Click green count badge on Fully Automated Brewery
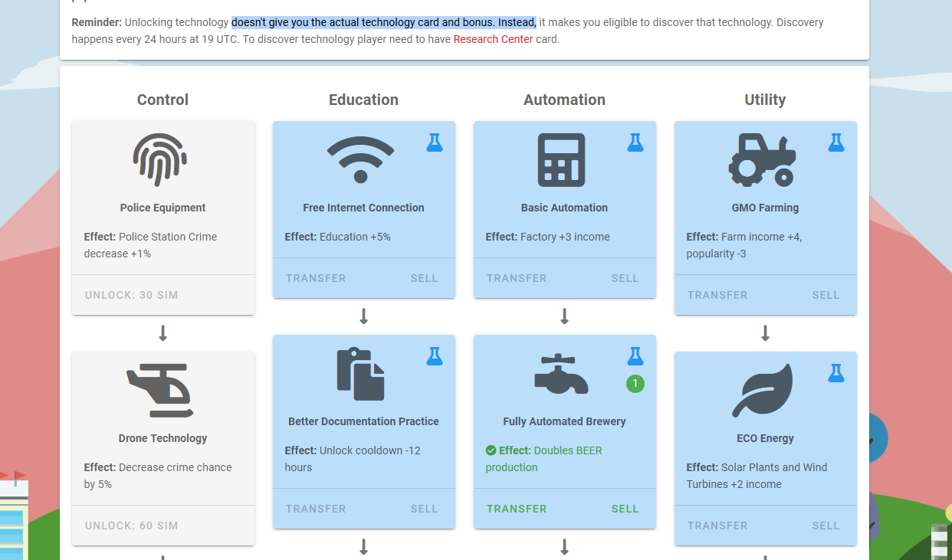This screenshot has width=952, height=560. pyautogui.click(x=635, y=384)
